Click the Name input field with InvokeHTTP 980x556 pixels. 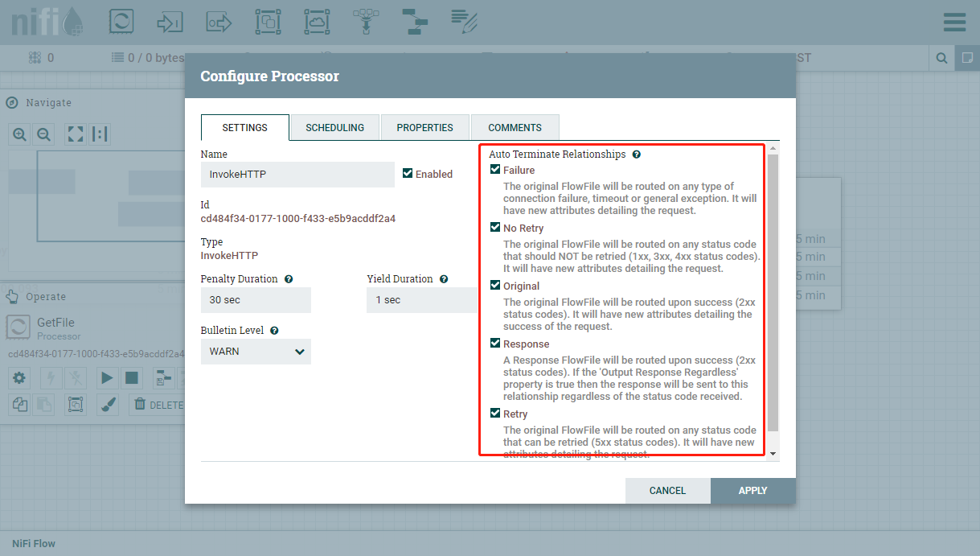(297, 175)
